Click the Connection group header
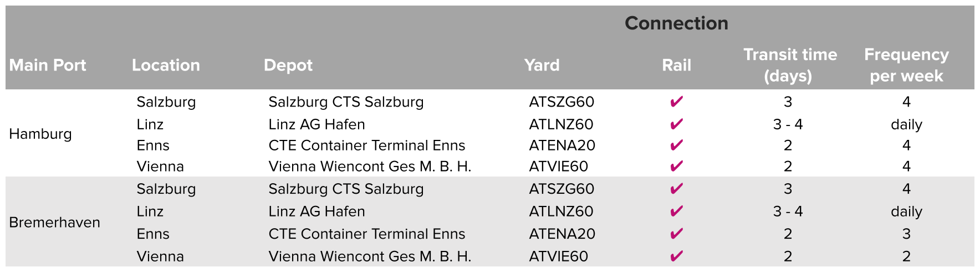980x272 pixels. (676, 23)
